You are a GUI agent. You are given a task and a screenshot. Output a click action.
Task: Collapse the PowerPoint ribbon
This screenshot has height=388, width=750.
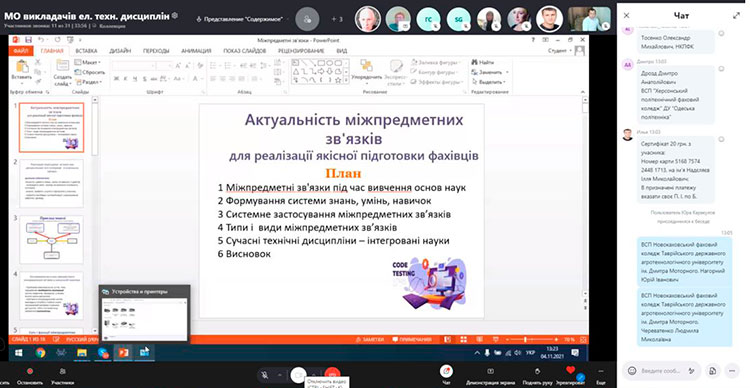pos(583,92)
